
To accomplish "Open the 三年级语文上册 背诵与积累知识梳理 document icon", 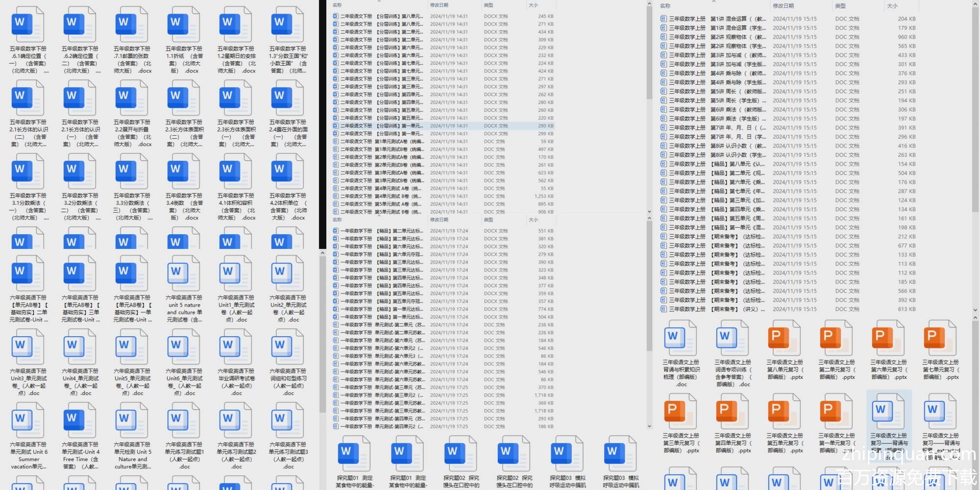I will pos(681,338).
